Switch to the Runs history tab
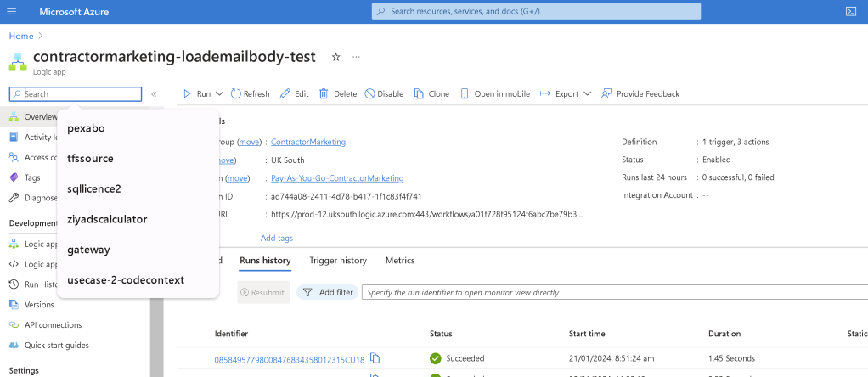This screenshot has width=868, height=377. [265, 260]
